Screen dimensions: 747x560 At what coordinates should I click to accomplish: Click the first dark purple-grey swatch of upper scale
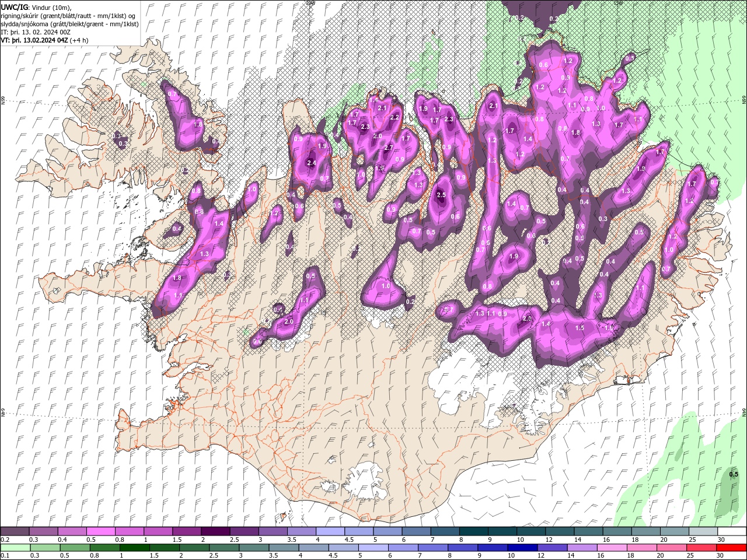pos(15,531)
